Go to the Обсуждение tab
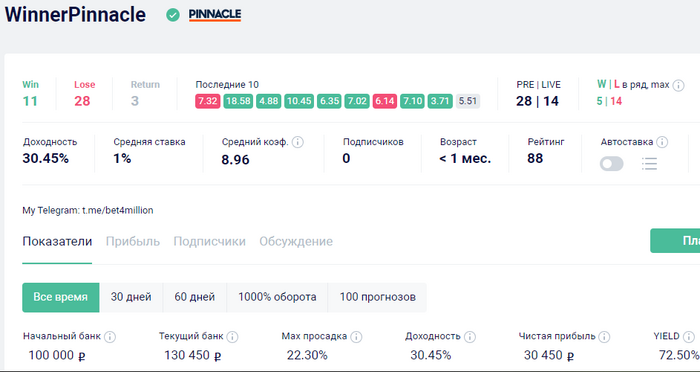 point(296,242)
